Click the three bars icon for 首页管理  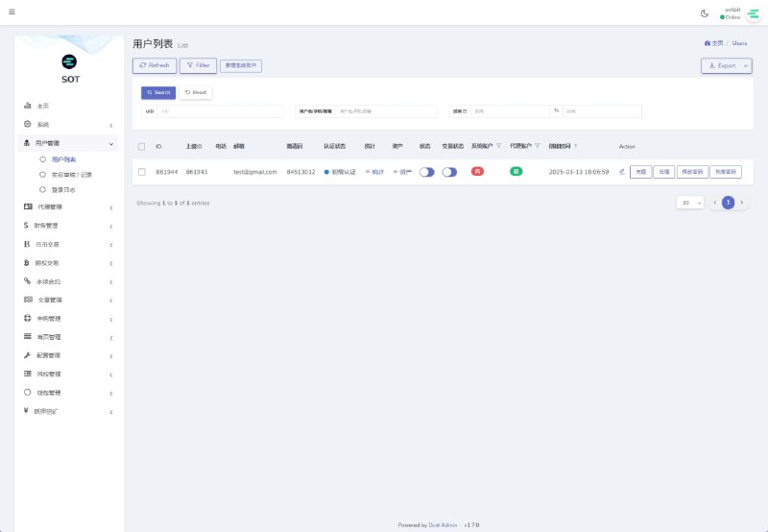(x=28, y=336)
